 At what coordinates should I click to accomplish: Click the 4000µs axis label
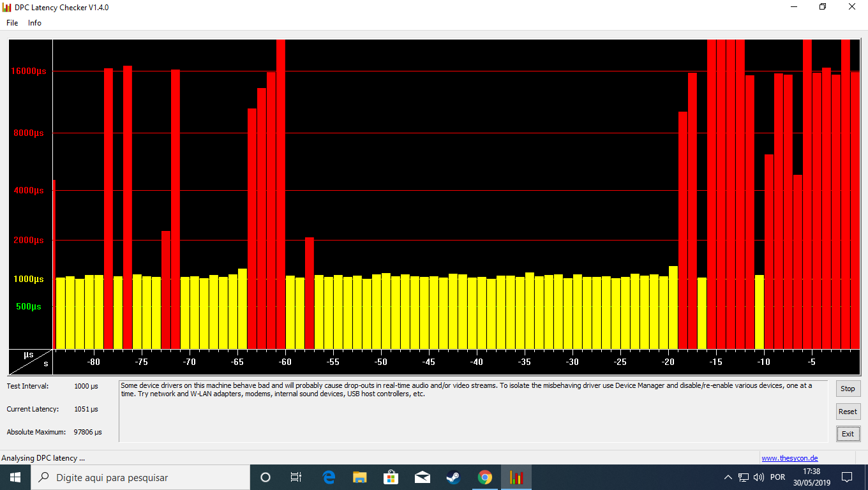click(29, 191)
